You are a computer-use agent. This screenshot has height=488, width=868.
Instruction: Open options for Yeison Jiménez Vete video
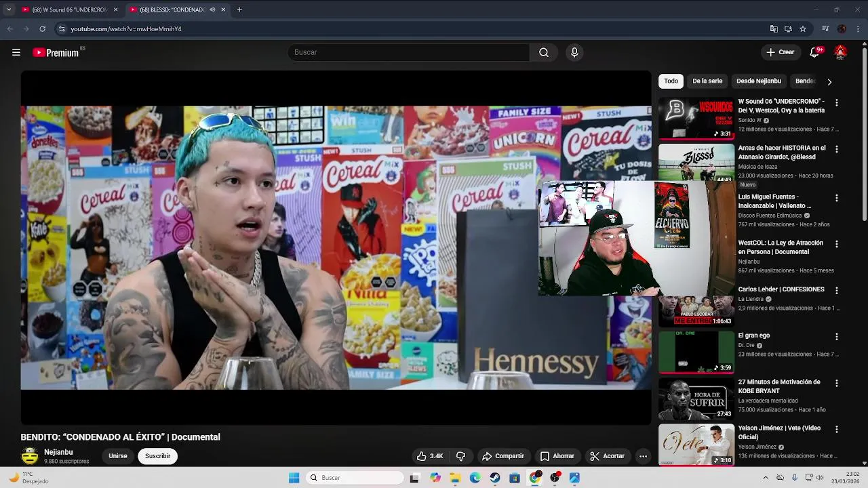(837, 429)
